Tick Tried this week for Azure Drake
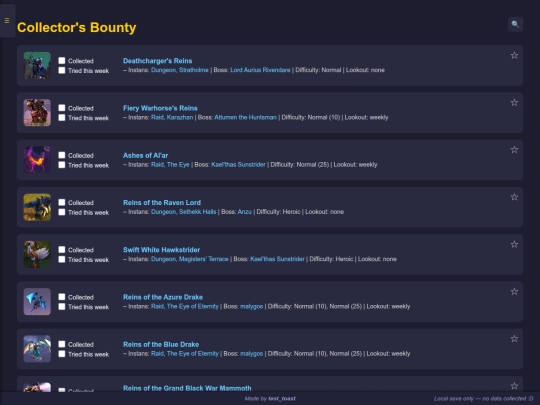Viewport: 540px width, 405px height. pyautogui.click(x=62, y=306)
